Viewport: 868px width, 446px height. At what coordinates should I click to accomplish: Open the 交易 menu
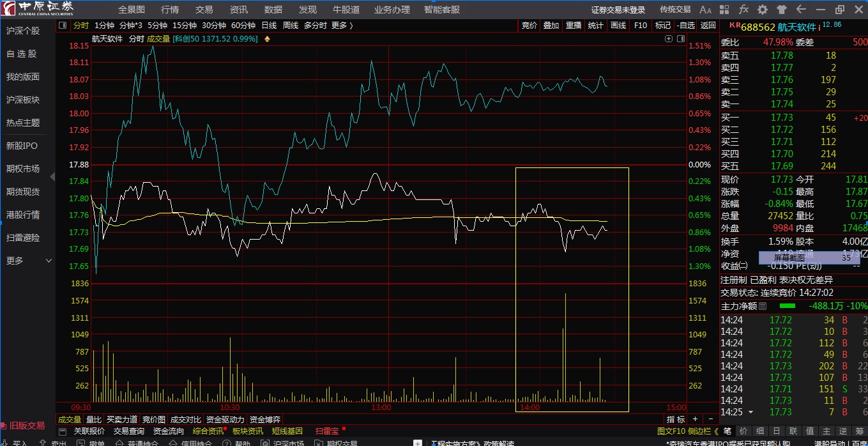(x=204, y=10)
